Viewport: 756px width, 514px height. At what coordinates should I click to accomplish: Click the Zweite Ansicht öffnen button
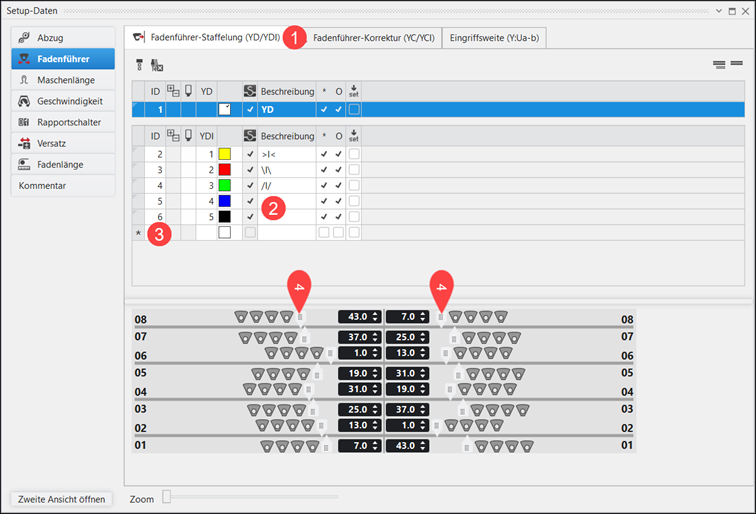62,498
